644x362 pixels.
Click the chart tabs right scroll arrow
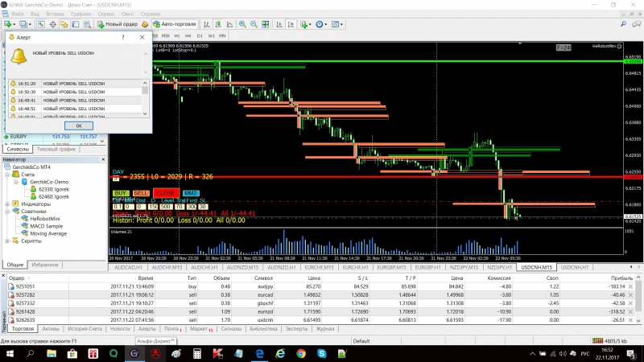(x=639, y=267)
